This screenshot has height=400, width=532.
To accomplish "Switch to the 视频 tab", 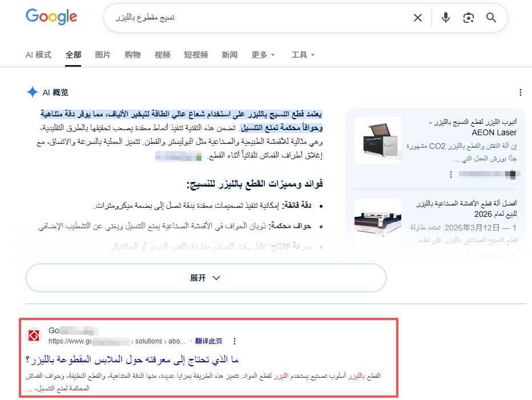I will (x=162, y=55).
